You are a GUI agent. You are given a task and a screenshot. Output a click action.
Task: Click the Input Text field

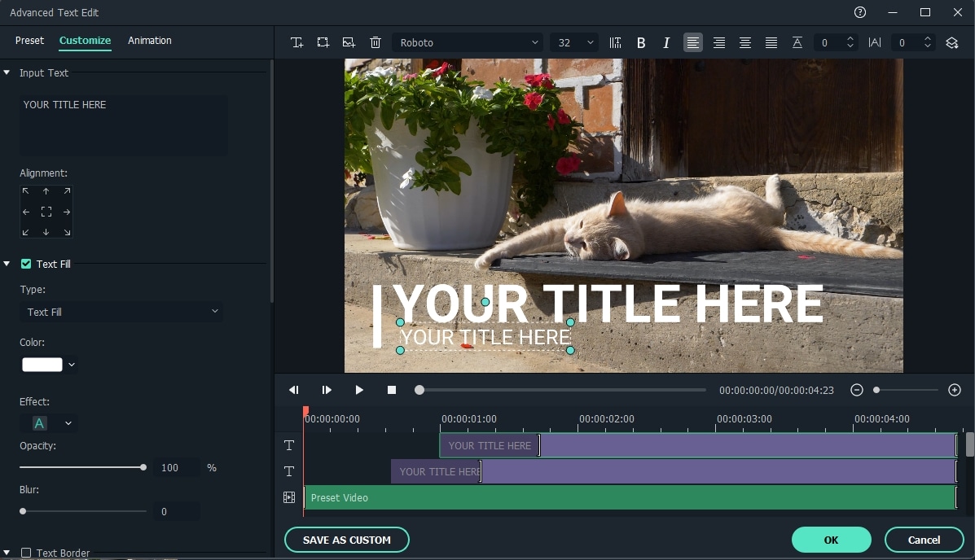click(123, 125)
